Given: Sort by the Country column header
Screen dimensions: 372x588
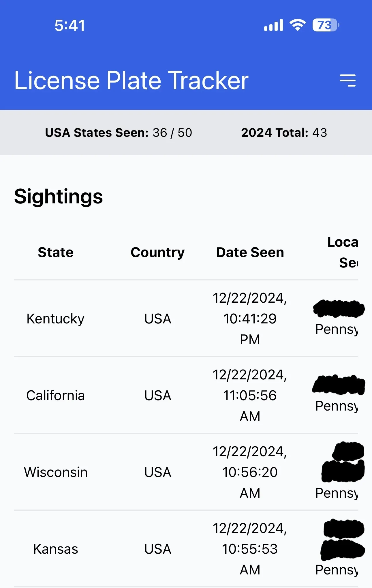Looking at the screenshot, I should pos(157,252).
